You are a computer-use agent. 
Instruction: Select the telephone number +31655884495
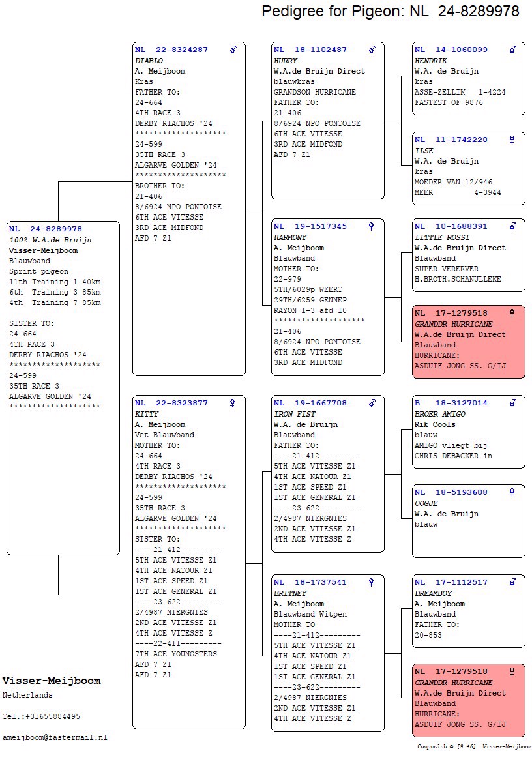point(51,716)
